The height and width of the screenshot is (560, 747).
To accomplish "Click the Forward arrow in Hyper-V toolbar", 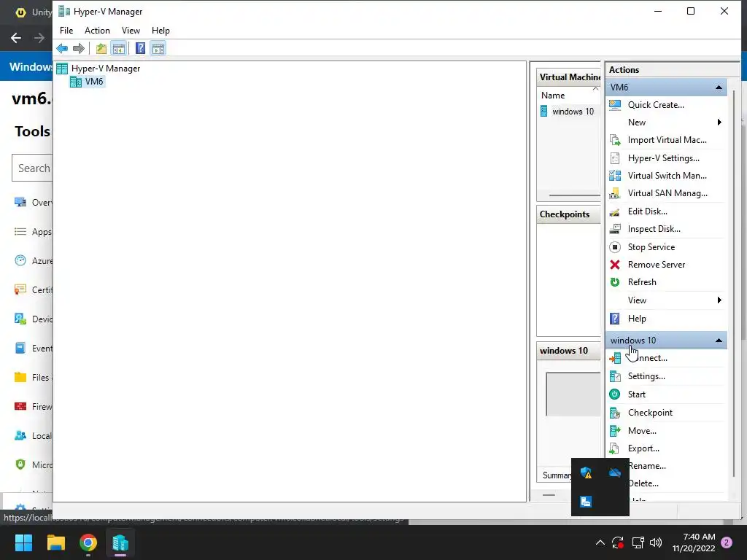I will (x=79, y=49).
